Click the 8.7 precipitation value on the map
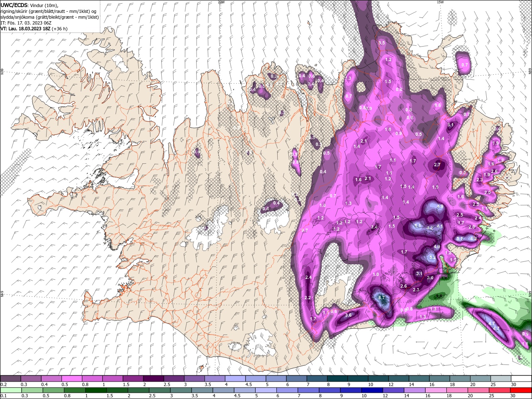Image resolution: width=532 pixels, height=399 pixels. click(382, 298)
